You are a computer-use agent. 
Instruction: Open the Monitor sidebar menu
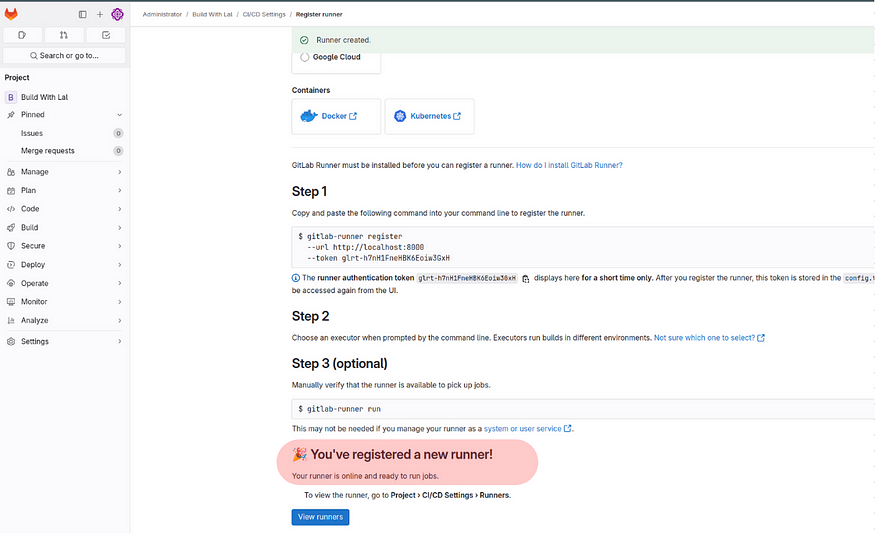64,302
